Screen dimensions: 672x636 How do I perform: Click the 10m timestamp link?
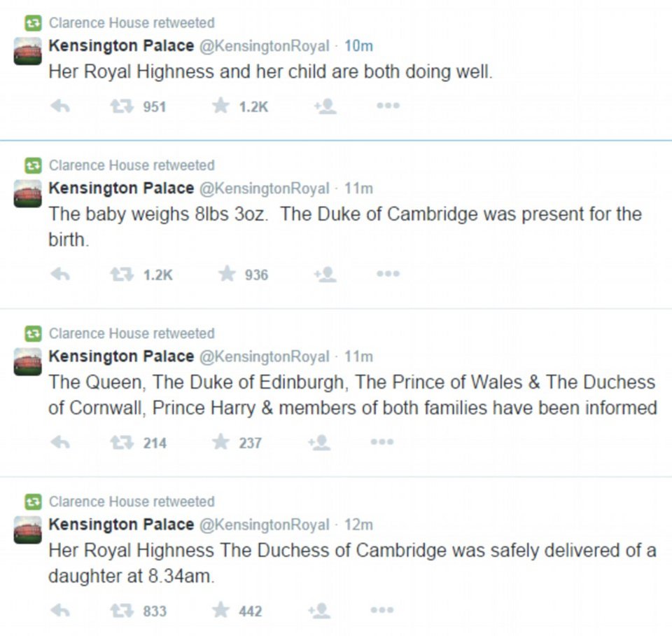(x=358, y=46)
